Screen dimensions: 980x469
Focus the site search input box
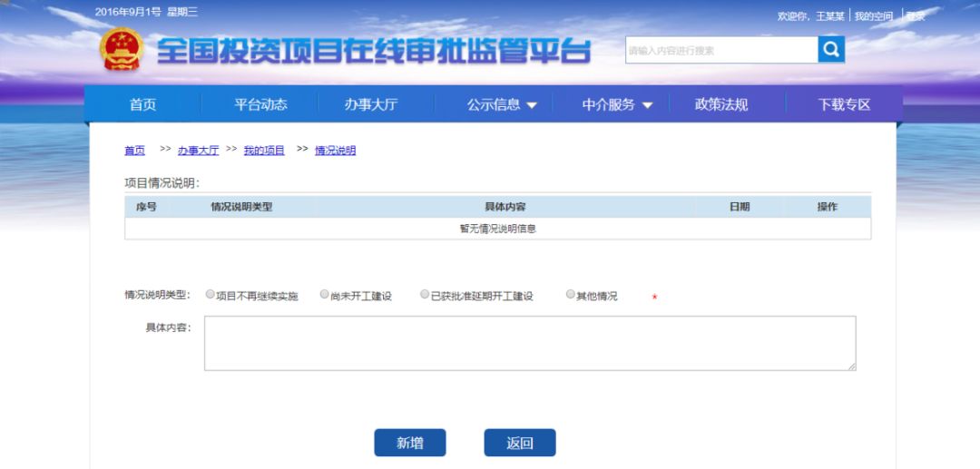click(720, 51)
